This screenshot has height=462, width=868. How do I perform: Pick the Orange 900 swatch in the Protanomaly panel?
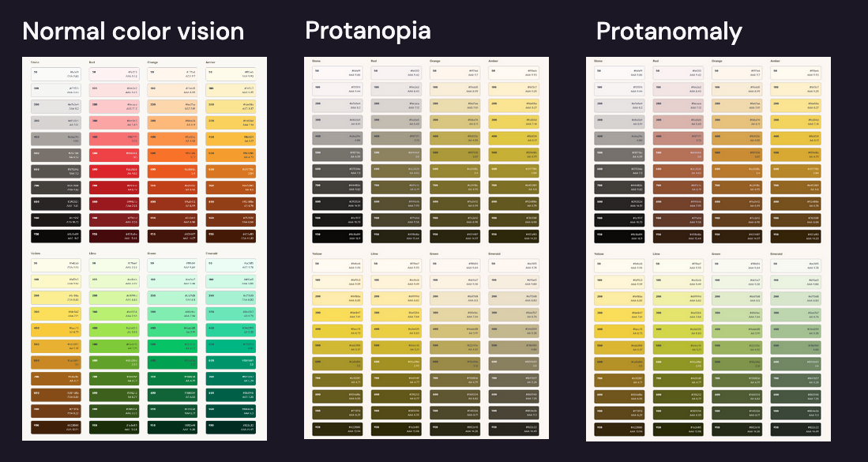[x=738, y=220]
